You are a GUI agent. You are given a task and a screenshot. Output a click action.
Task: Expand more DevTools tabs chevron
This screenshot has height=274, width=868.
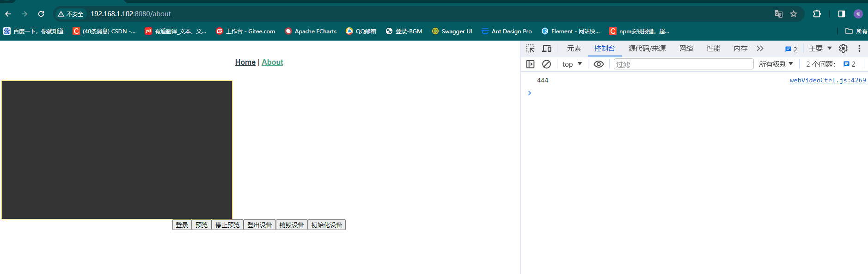[x=760, y=49]
